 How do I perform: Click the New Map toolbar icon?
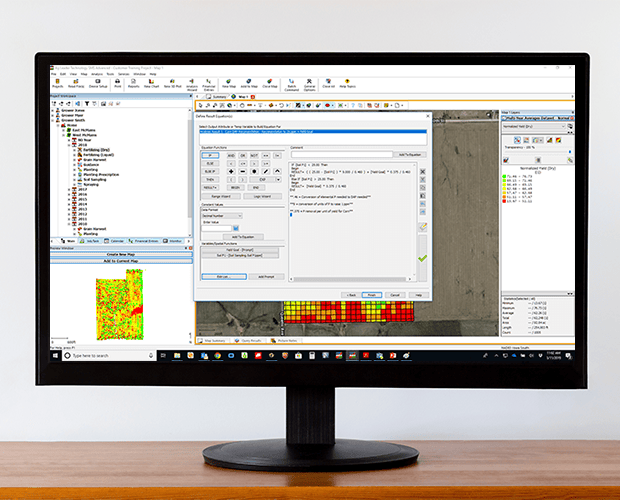tap(229, 83)
